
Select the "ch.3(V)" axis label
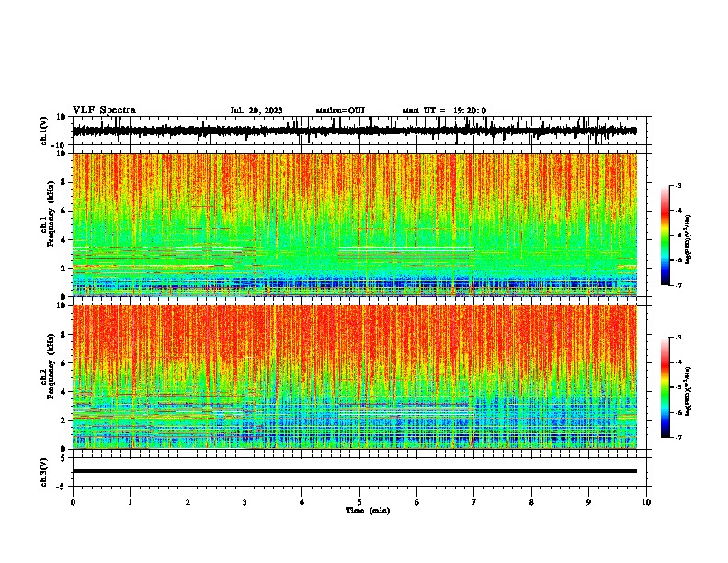[x=44, y=472]
